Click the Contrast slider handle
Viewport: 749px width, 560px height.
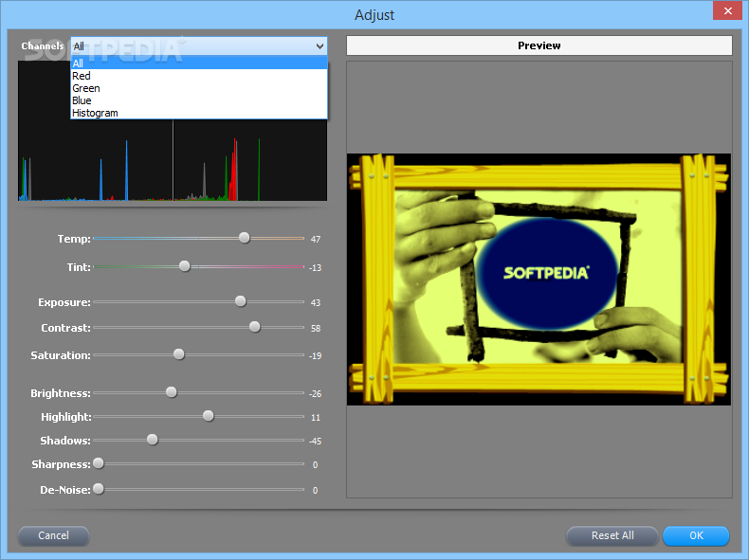tap(255, 327)
